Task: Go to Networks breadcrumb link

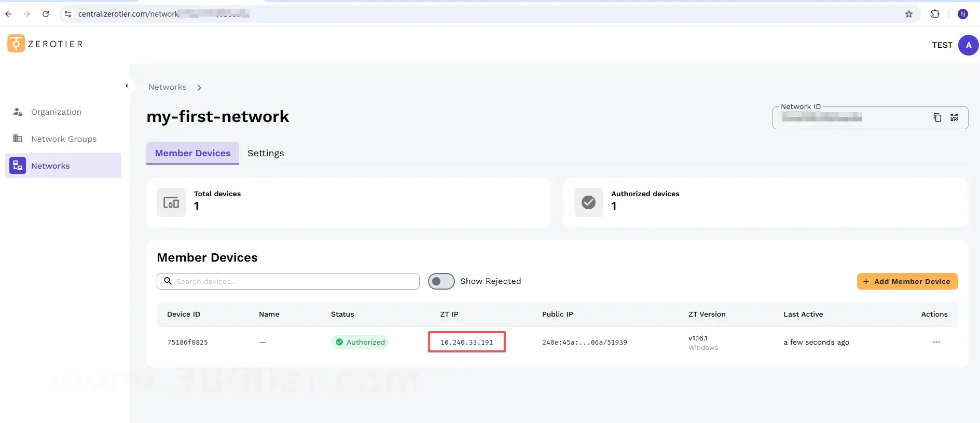Action: pos(167,87)
